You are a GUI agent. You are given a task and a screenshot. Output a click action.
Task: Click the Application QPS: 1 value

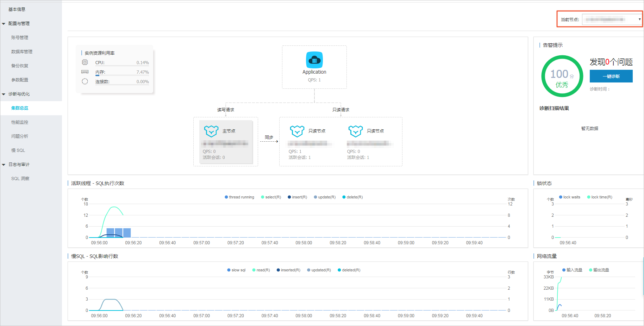(314, 80)
